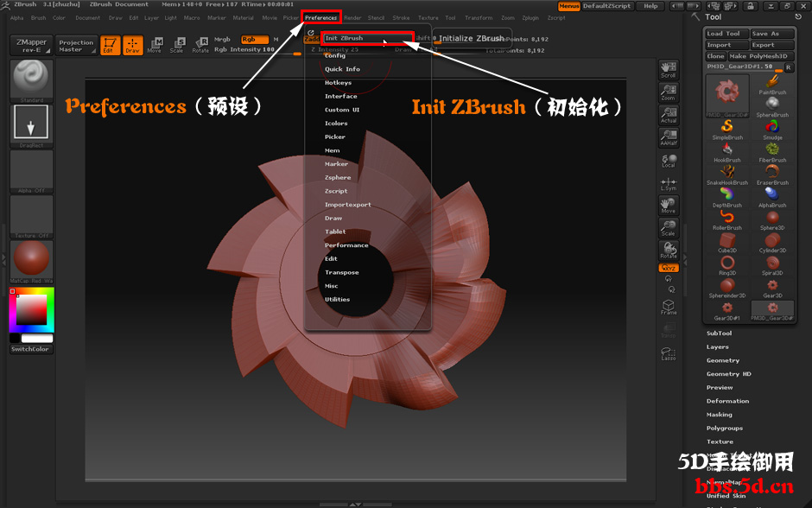Click the Scroll canvas icon
Viewport: 812px width, 508px height.
tap(669, 70)
